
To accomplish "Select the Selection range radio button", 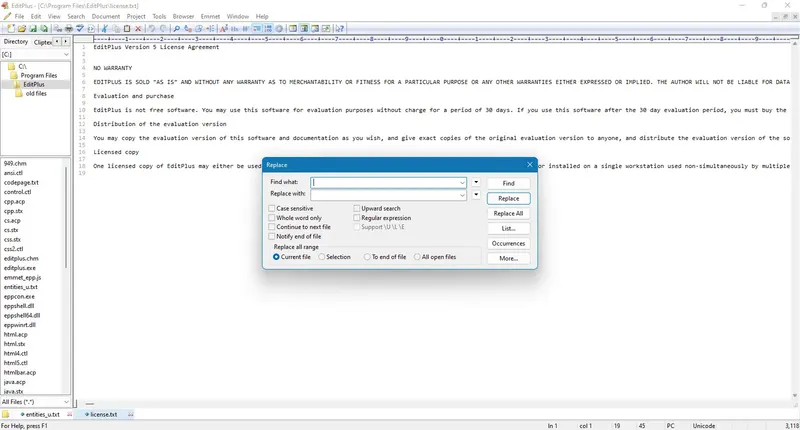I will (321, 257).
